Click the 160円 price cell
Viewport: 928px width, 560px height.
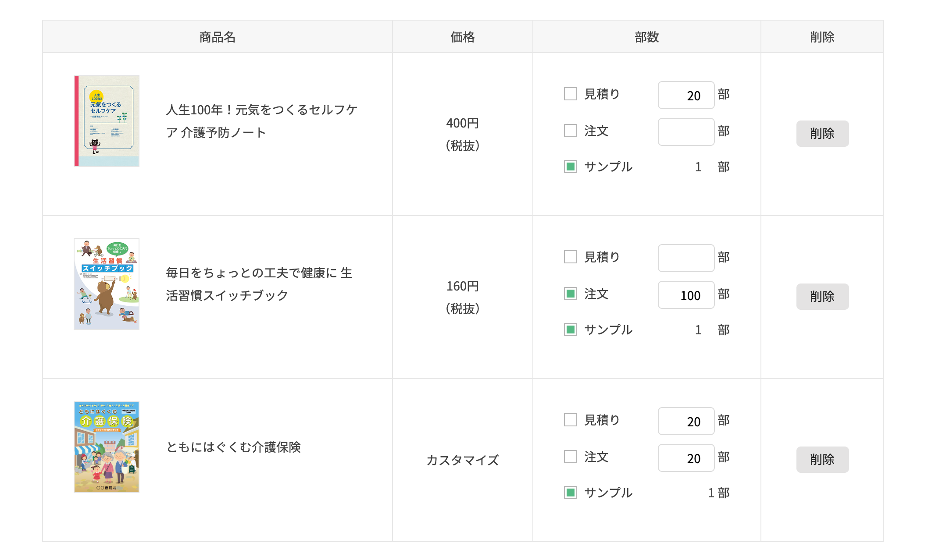click(x=463, y=297)
